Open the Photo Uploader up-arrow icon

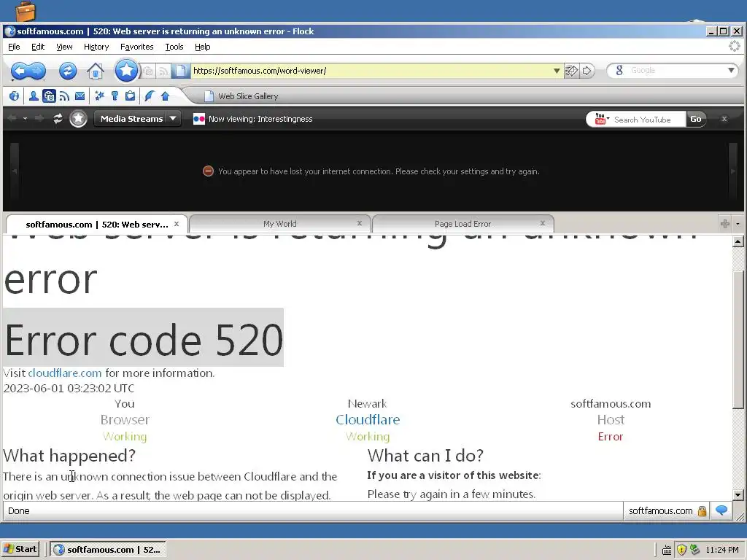pyautogui.click(x=165, y=96)
